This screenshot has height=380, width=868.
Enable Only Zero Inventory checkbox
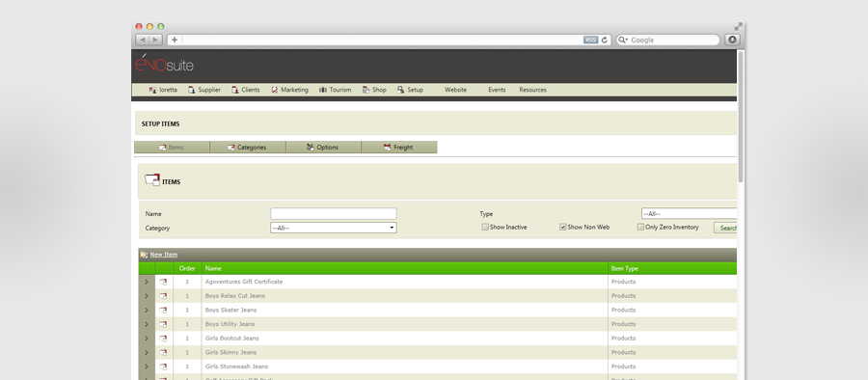pyautogui.click(x=640, y=227)
